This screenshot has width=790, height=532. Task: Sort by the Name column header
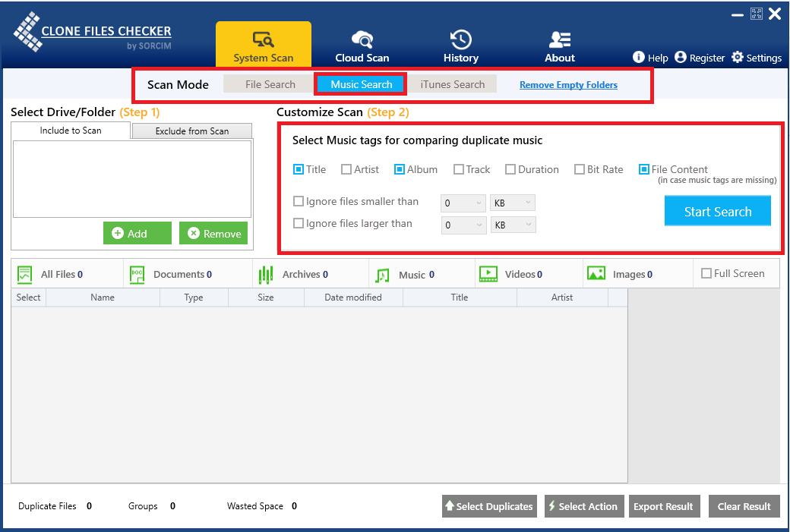[x=103, y=297]
